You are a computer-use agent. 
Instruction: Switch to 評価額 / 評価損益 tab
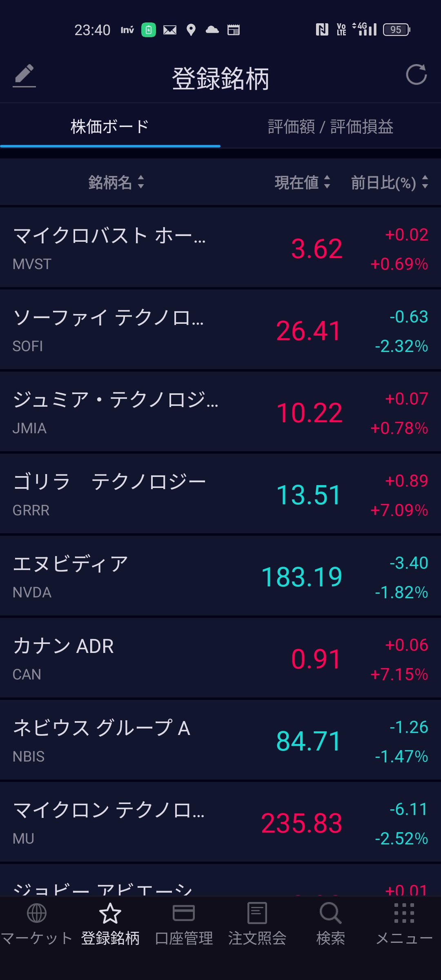pos(330,127)
